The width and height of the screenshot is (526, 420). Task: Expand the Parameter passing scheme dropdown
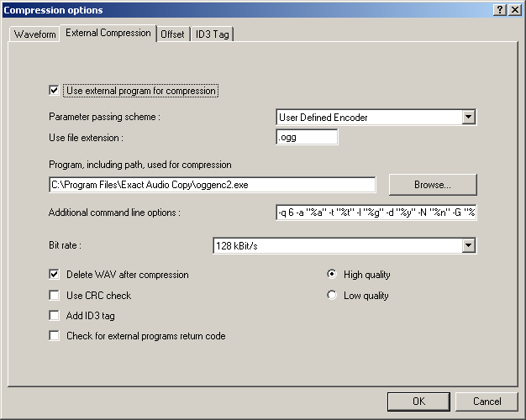coord(469,118)
